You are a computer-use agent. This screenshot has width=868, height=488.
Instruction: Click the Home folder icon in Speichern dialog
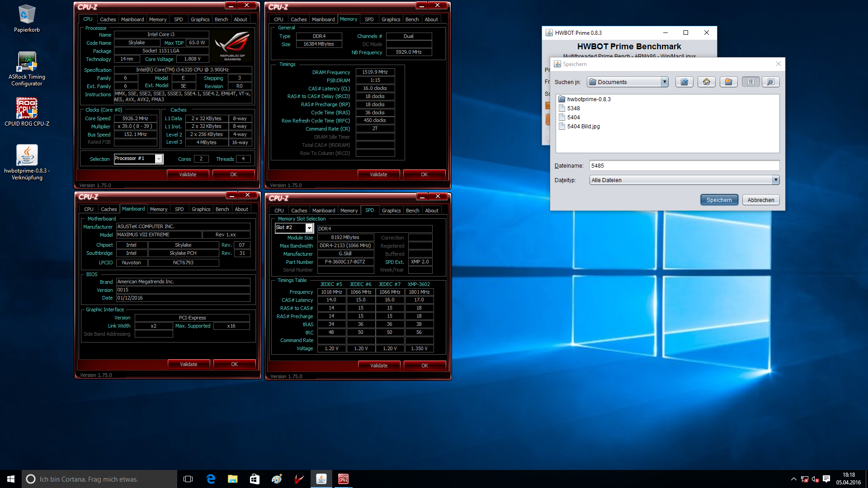click(706, 82)
